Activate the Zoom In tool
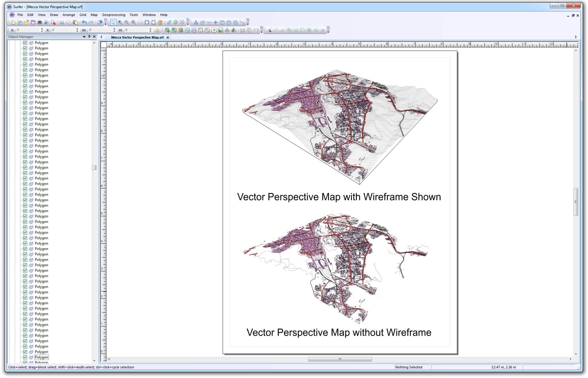Viewport: 588px width, 378px height. pos(120,22)
